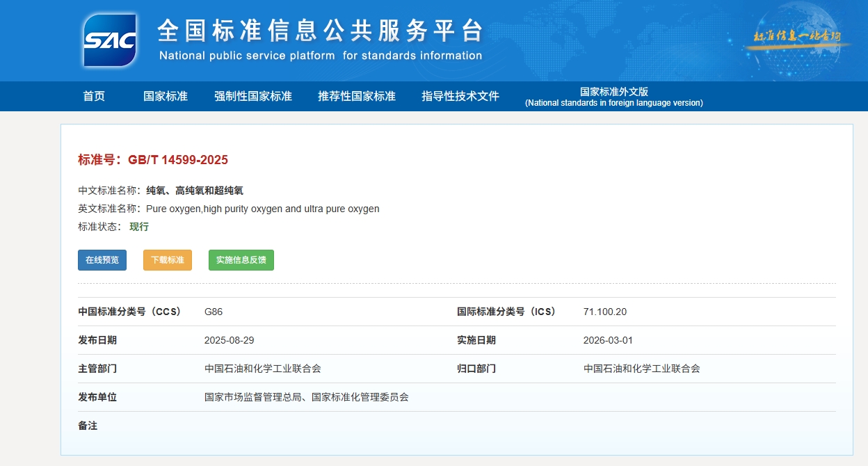Click the 发布单位 label
The image size is (868, 466).
click(97, 397)
